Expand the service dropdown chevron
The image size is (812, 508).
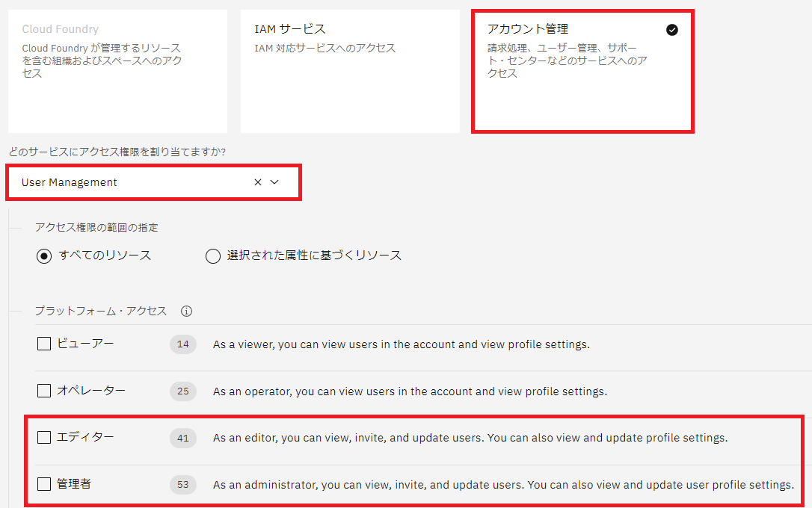click(275, 182)
